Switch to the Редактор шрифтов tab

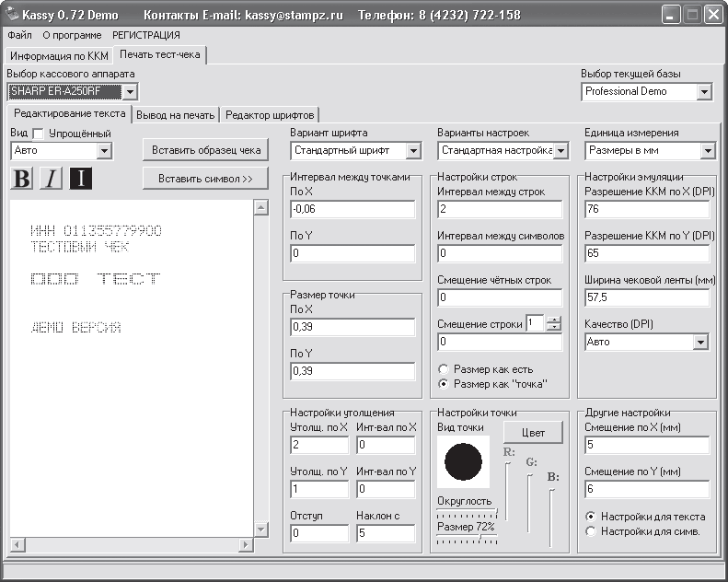click(x=271, y=115)
